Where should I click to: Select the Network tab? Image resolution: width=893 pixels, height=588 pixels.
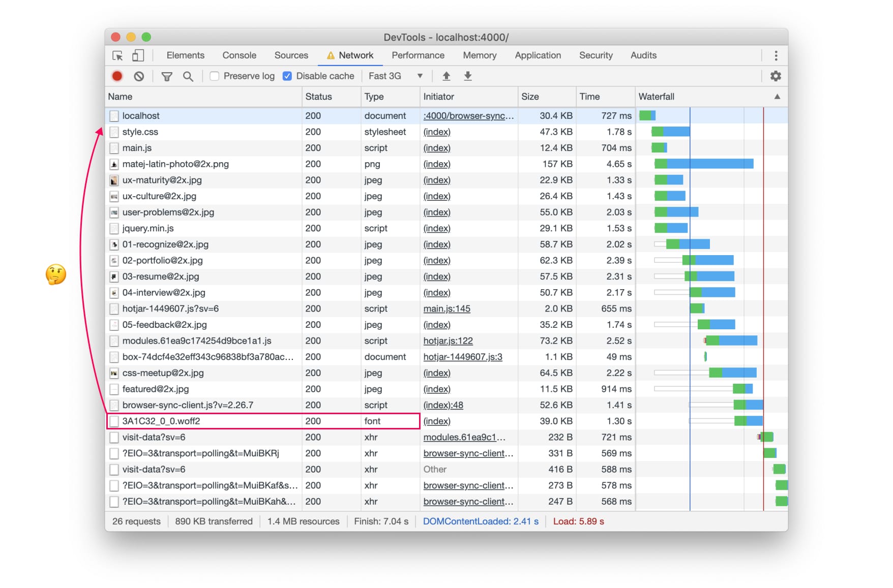tap(350, 55)
